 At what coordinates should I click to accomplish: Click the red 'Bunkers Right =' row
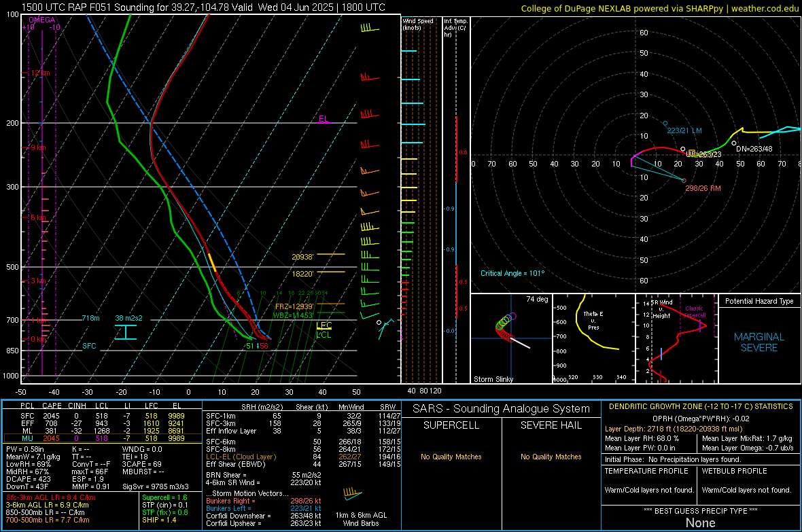[264, 501]
